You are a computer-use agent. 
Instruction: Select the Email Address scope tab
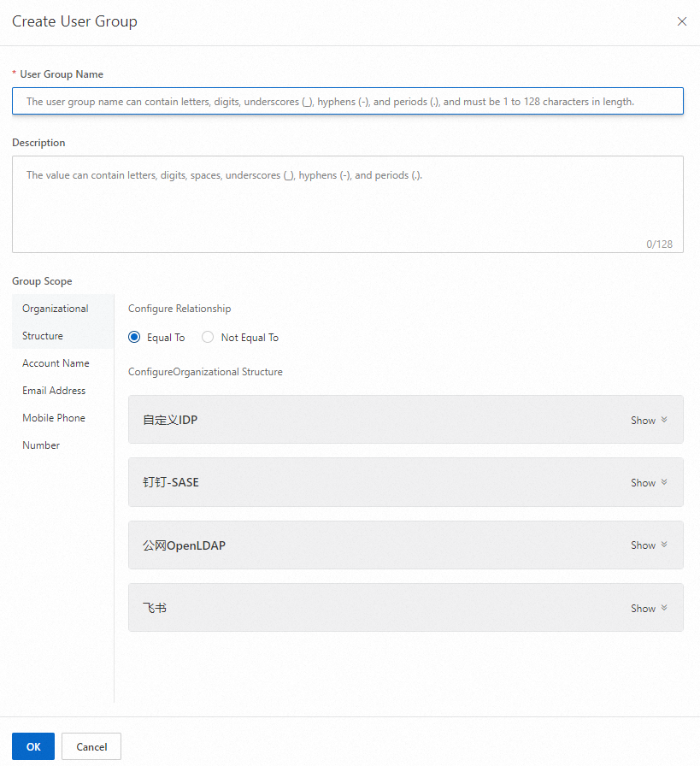pos(54,391)
